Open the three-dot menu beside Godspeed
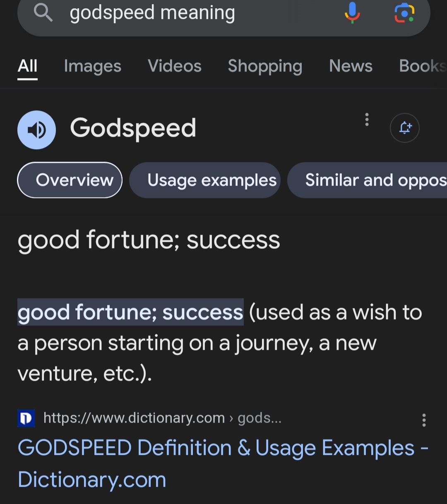The width and height of the screenshot is (447, 504). (367, 119)
